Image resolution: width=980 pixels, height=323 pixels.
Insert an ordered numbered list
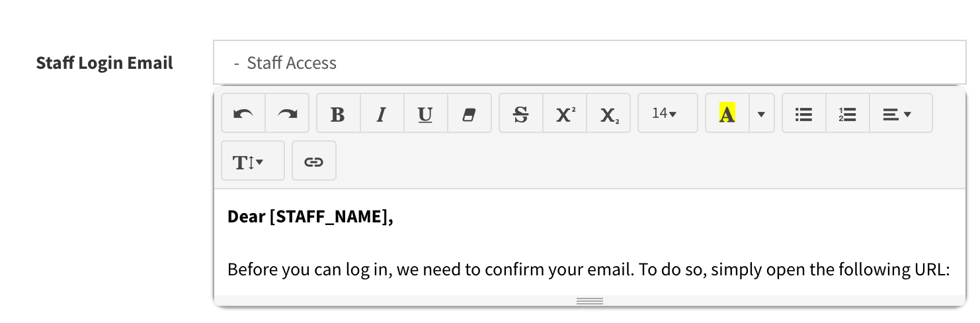tap(847, 114)
